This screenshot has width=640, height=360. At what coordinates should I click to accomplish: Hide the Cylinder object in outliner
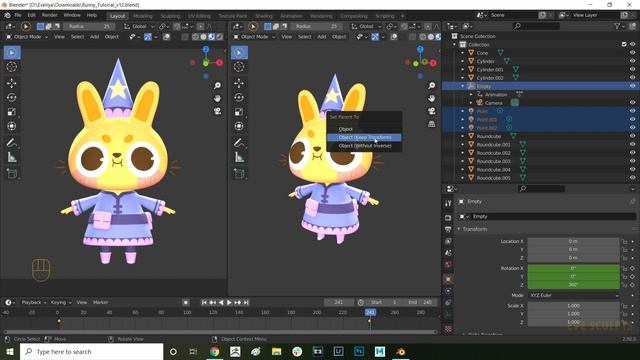click(x=632, y=61)
